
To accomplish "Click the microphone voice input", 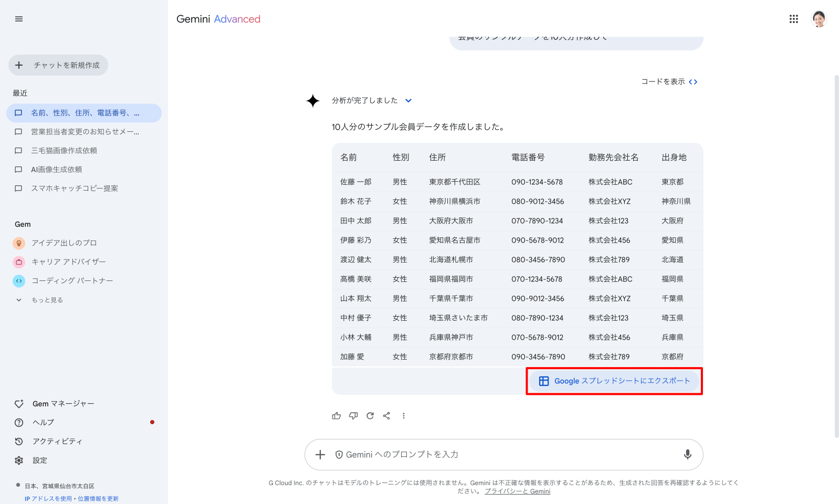I will (x=688, y=455).
